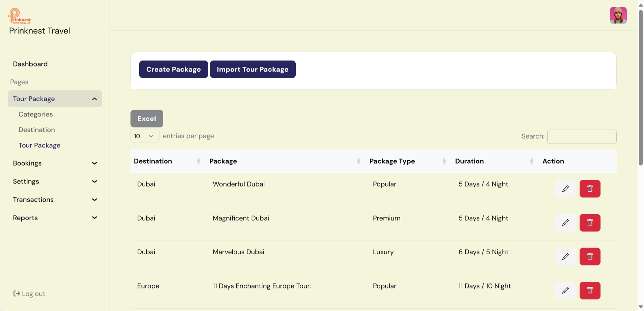Delete the Magnificent Dubai package
Screen dimensions: 644x311
[x=590, y=223]
